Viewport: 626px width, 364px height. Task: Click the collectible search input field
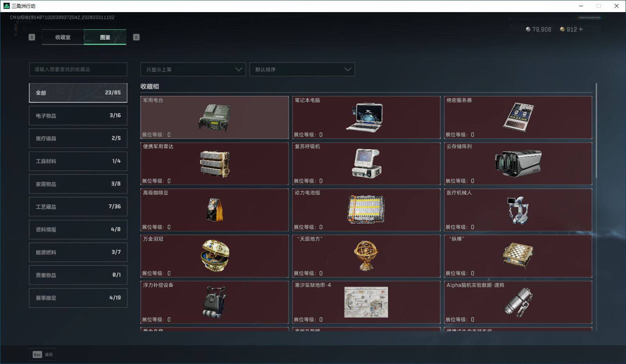[78, 69]
